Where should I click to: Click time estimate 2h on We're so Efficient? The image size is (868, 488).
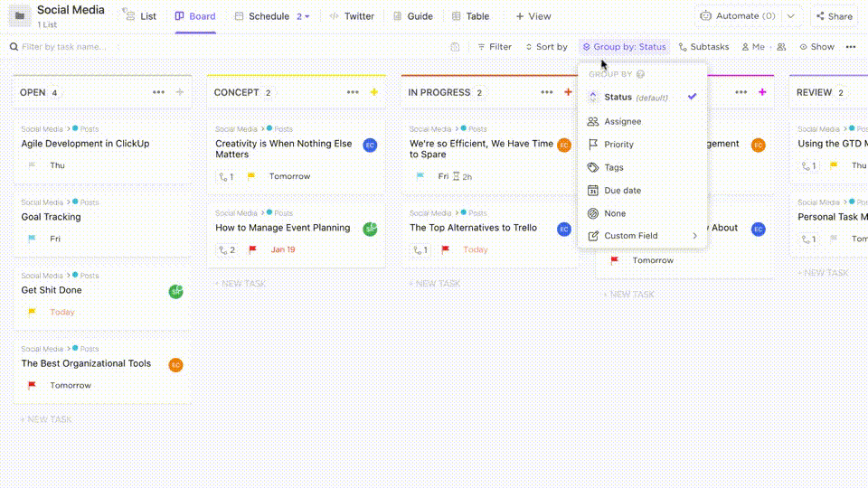[x=462, y=176]
